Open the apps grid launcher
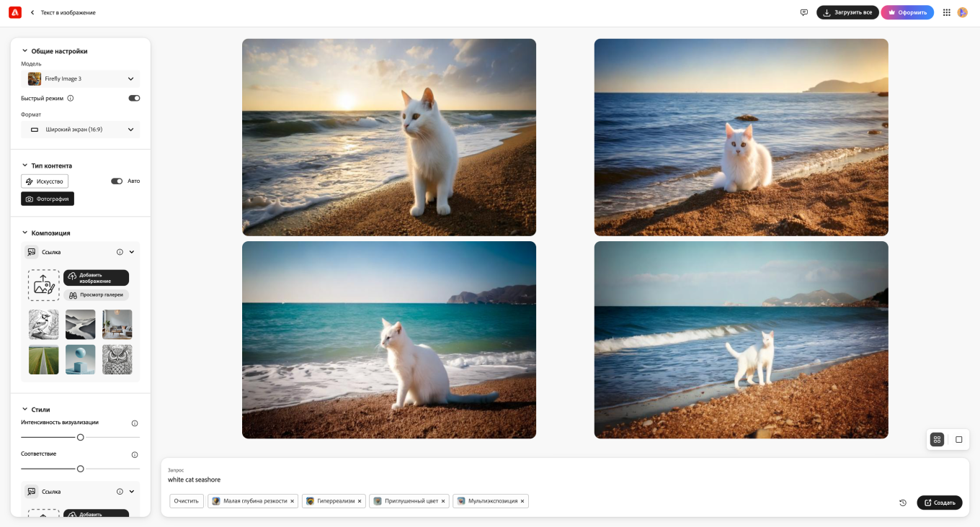Screen dimensions: 980x527 947,12
